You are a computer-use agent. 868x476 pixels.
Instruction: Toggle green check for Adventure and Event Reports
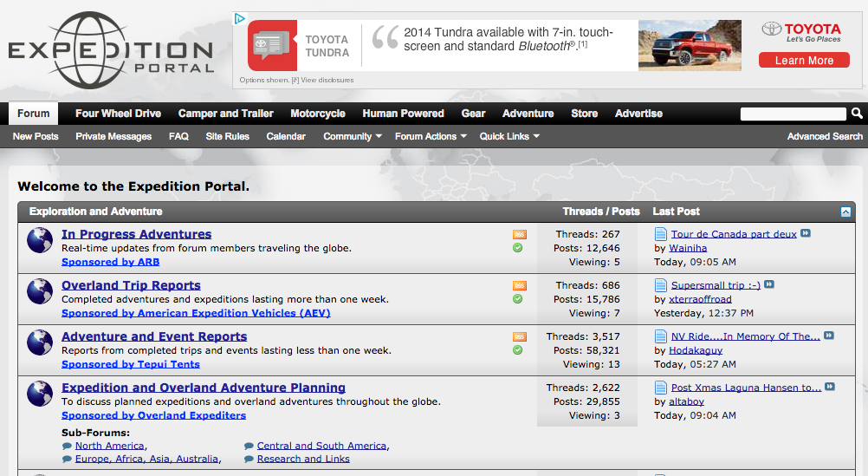(517, 350)
